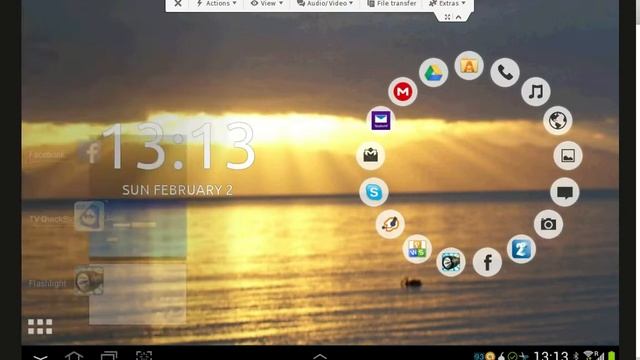The width and height of the screenshot is (640, 360).
Task: Click the File transfer toolbar button
Action: pyautogui.click(x=391, y=3)
